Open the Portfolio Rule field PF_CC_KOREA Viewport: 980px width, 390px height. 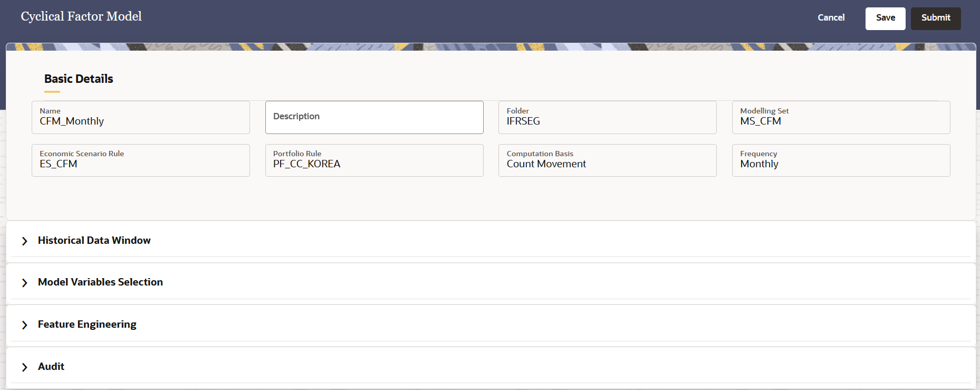(374, 160)
